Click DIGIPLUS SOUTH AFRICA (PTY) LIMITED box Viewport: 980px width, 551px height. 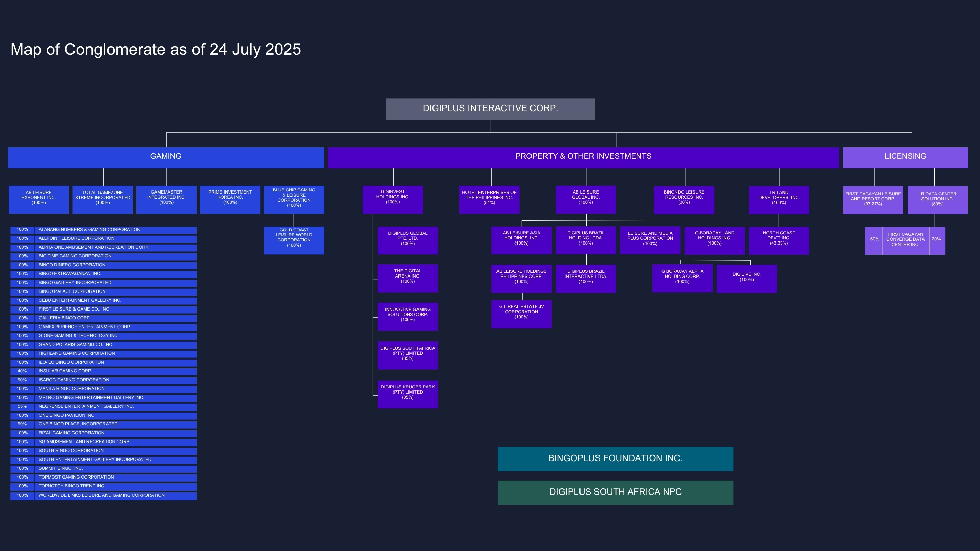(408, 355)
